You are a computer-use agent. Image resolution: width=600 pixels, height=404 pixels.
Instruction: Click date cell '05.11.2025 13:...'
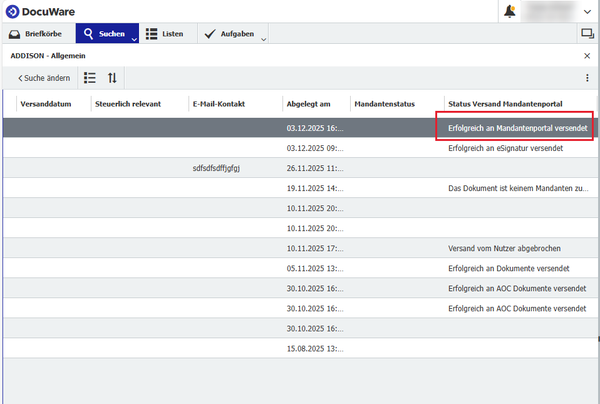pyautogui.click(x=315, y=269)
